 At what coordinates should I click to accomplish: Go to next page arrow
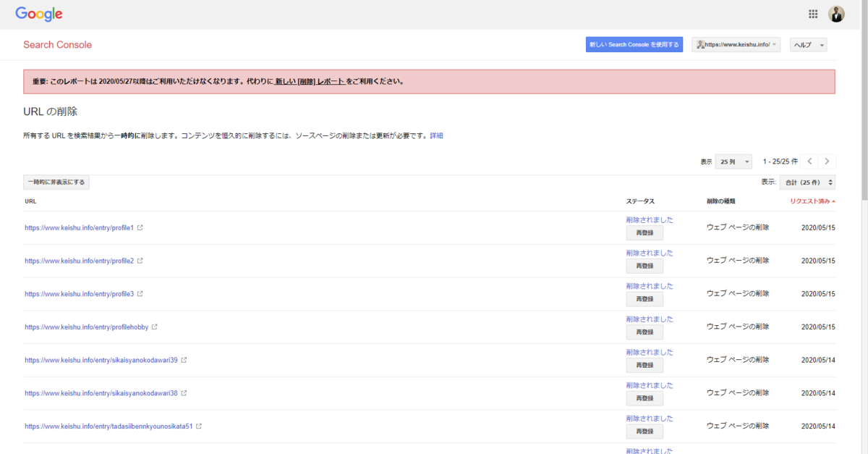827,161
